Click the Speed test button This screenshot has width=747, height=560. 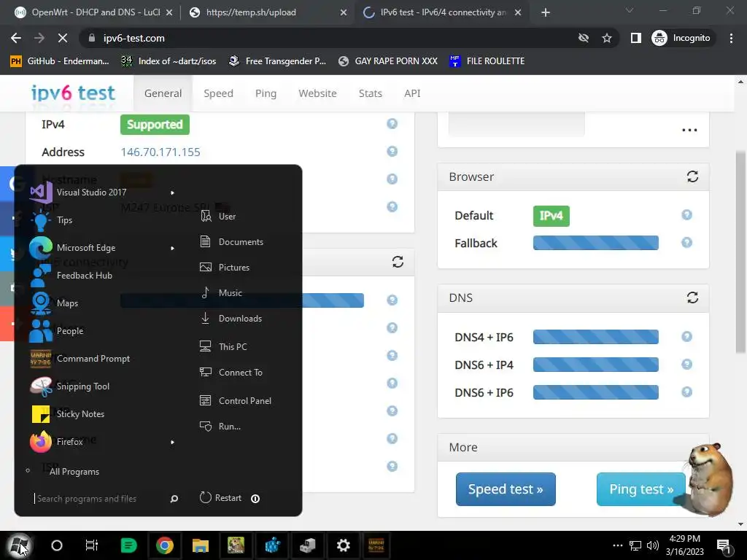click(506, 489)
